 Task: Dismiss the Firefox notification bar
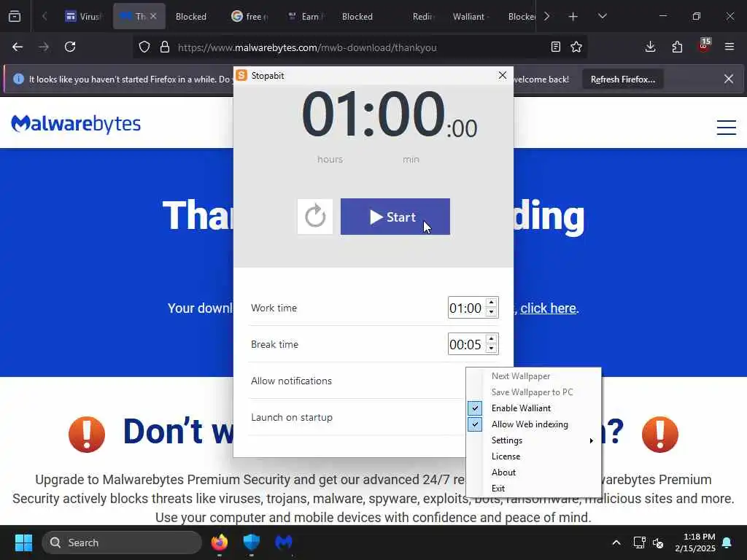click(x=729, y=79)
